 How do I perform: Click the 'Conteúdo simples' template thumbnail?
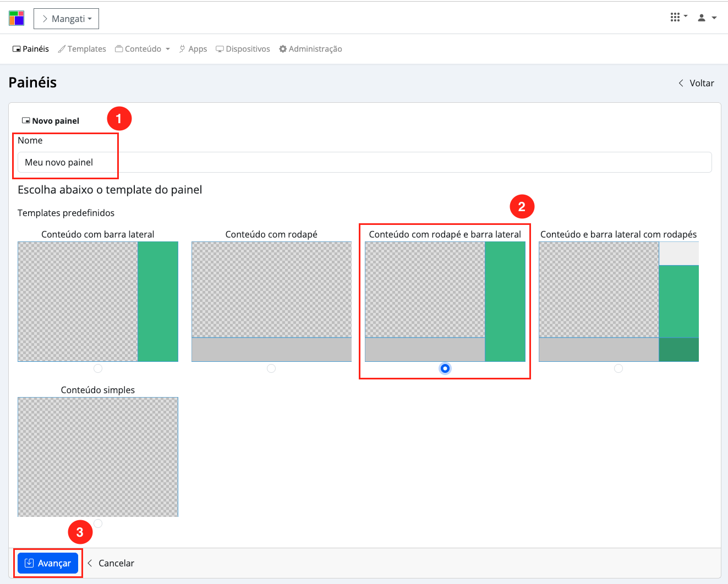[98, 457]
